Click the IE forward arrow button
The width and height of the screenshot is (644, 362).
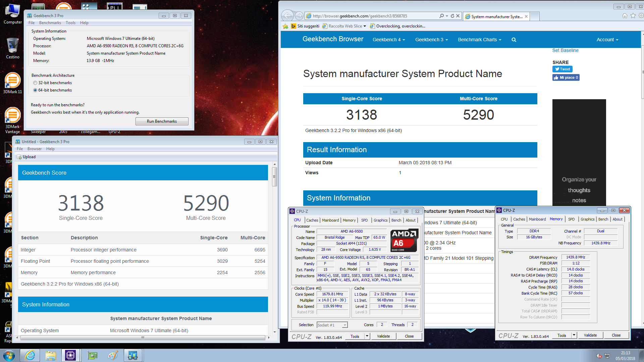(299, 16)
